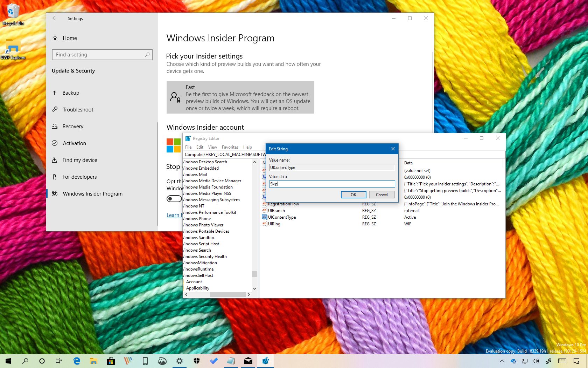The image size is (588, 368).
Task: Select WindowsSelfHost registry key
Action: [x=198, y=275]
